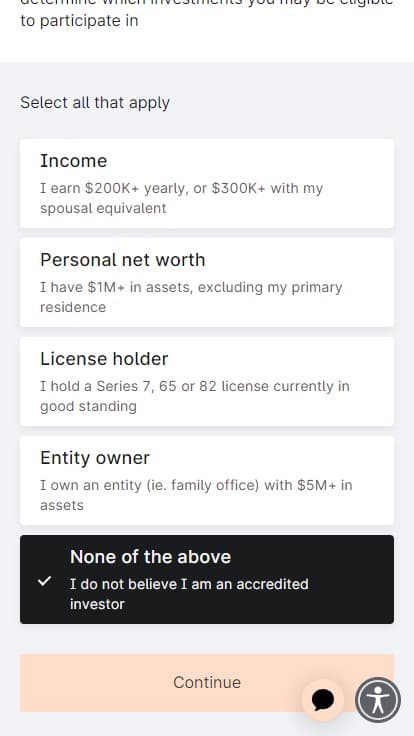Image resolution: width=414 pixels, height=736 pixels.
Task: Click the Entity owner heading
Action: (x=95, y=458)
